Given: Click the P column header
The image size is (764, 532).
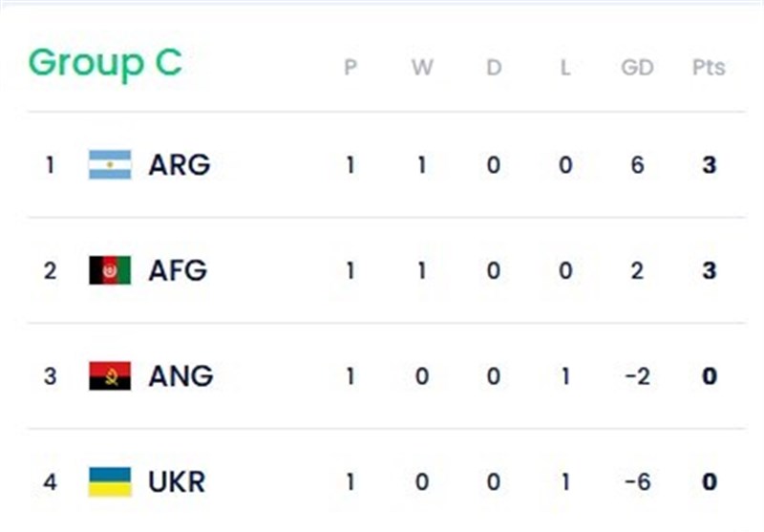Looking at the screenshot, I should [x=350, y=68].
